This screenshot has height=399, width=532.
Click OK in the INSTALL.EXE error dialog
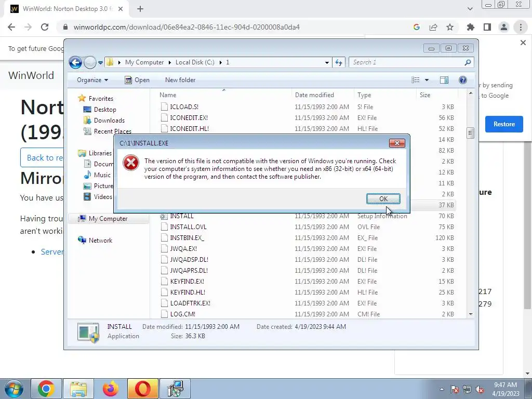point(383,199)
